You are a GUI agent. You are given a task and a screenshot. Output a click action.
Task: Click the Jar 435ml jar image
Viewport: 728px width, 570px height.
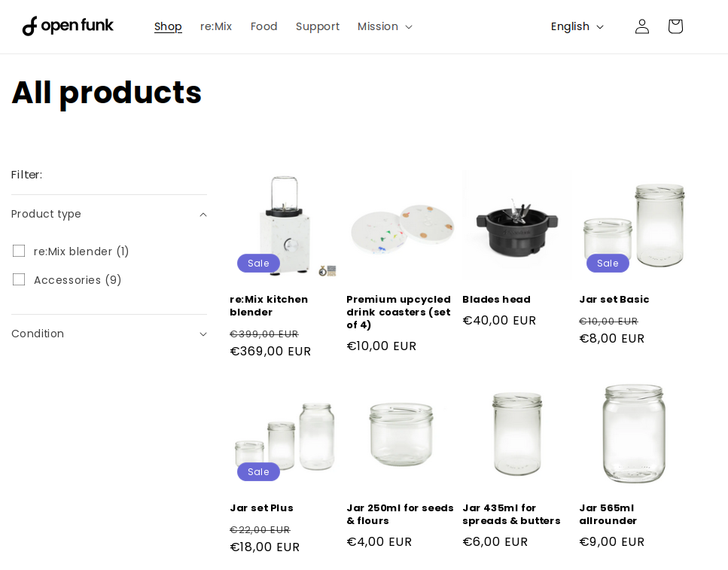[x=517, y=434]
